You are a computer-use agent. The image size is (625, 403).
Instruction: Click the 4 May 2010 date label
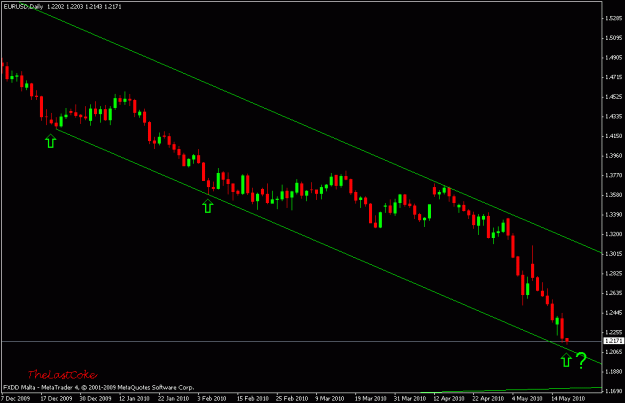(x=527, y=398)
